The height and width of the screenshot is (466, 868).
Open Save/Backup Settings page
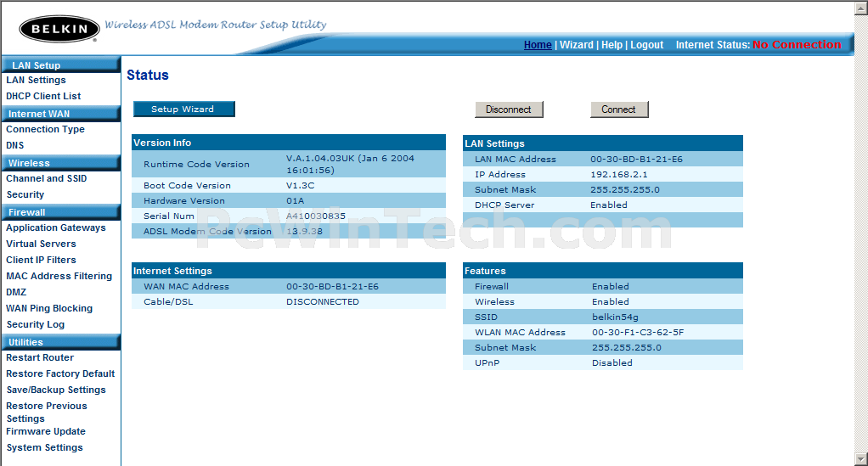pyautogui.click(x=56, y=390)
